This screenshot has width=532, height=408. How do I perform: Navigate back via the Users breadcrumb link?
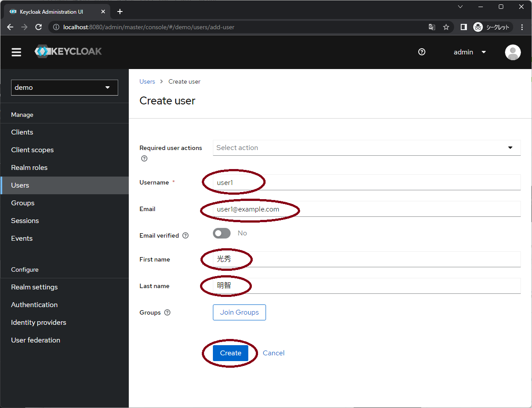click(147, 81)
